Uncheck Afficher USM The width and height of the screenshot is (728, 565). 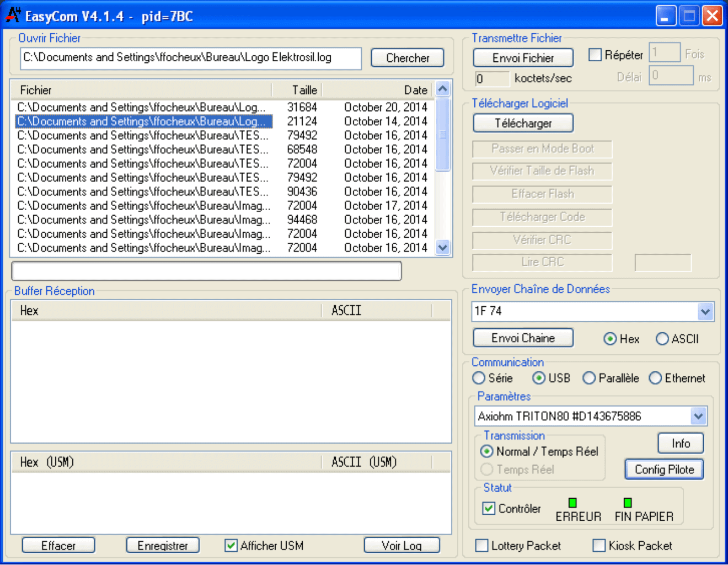tap(231, 545)
